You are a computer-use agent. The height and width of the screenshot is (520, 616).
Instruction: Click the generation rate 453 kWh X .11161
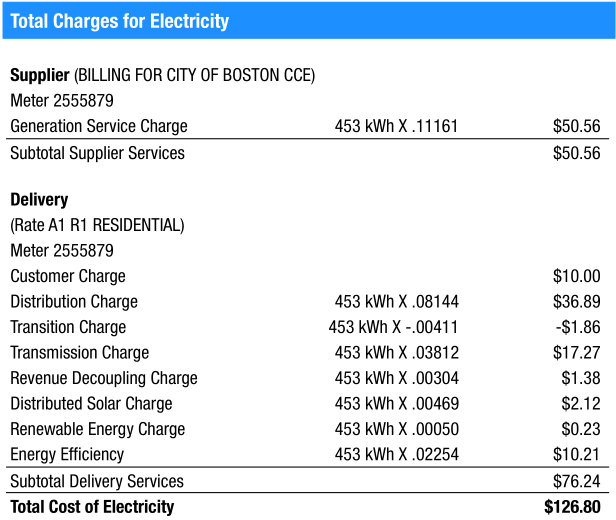click(x=396, y=127)
